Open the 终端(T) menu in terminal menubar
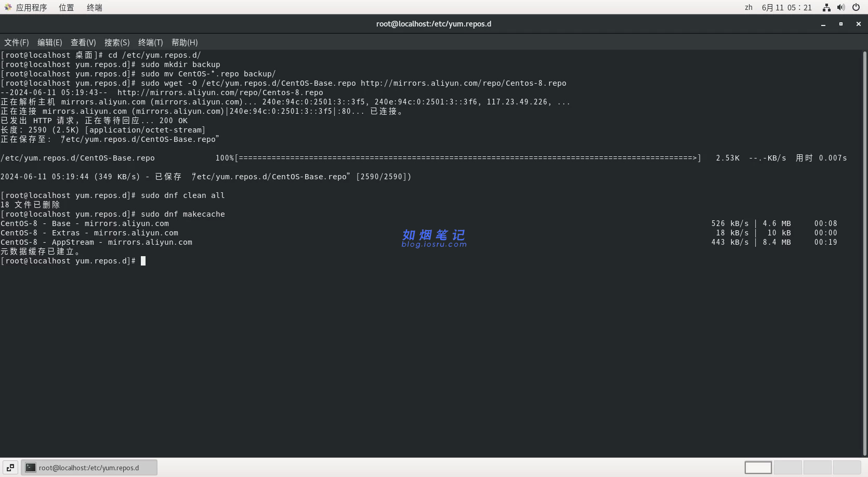The image size is (868, 477). coord(151,43)
